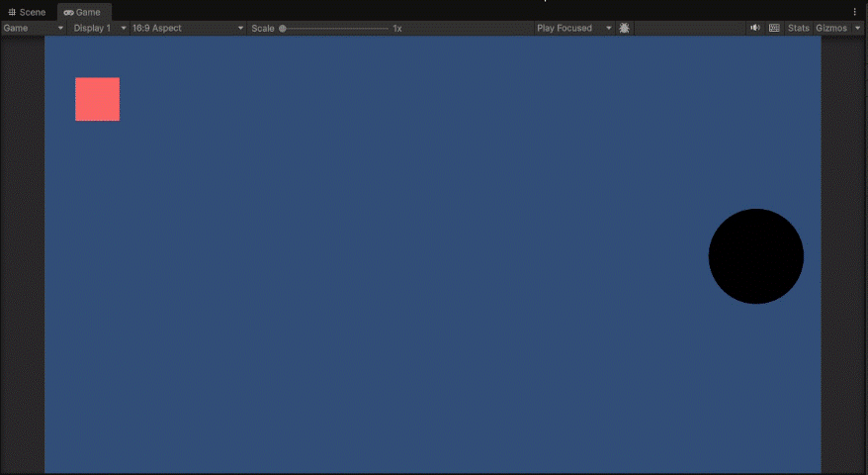Toggle the mute audio speaker icon
This screenshot has width=868, height=475.
[x=755, y=28]
